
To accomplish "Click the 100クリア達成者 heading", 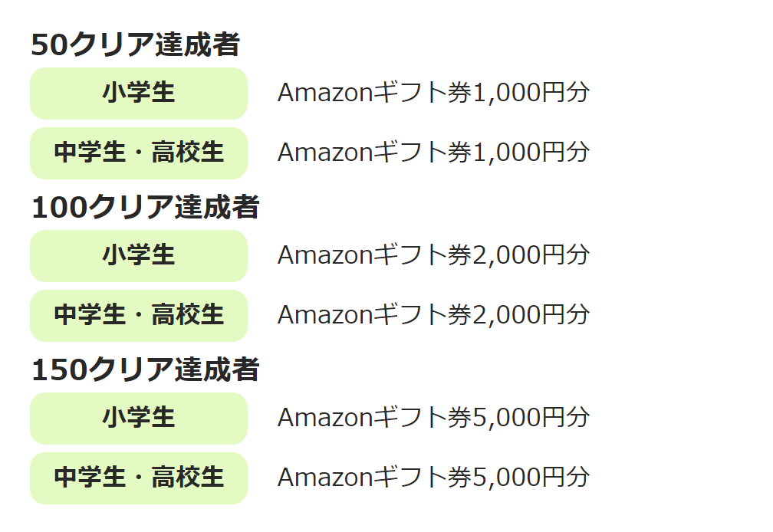I will 146,207.
